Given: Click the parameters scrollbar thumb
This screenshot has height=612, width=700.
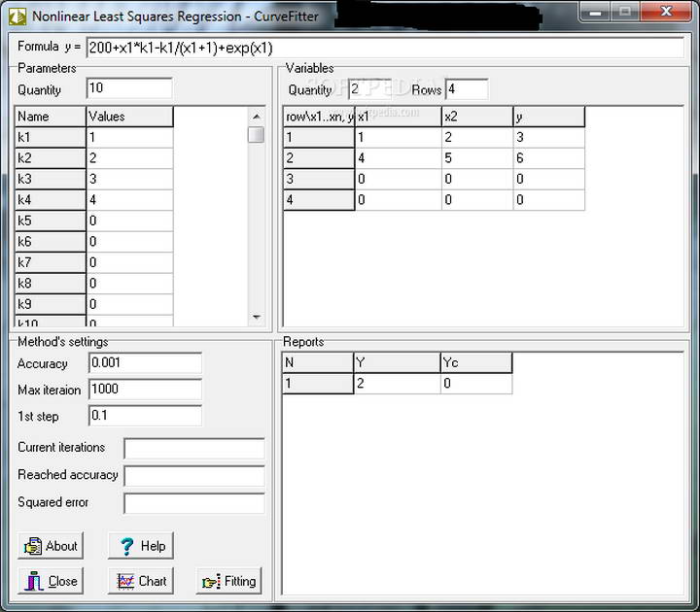Looking at the screenshot, I should [257, 135].
